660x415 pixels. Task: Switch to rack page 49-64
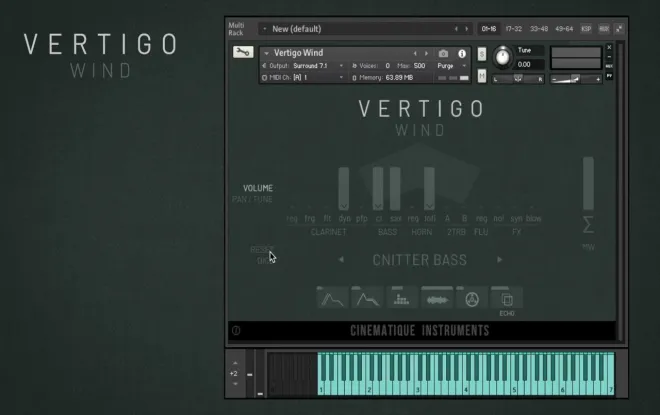point(564,29)
